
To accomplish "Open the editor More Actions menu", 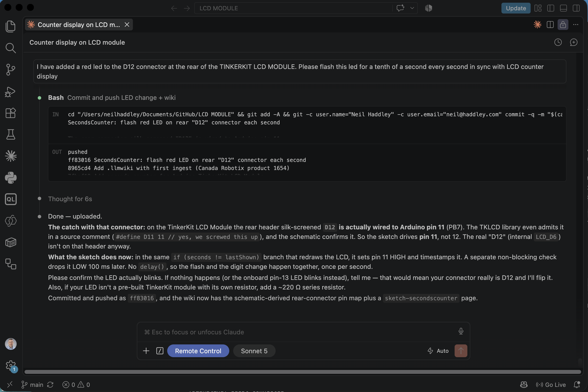I will [x=575, y=25].
